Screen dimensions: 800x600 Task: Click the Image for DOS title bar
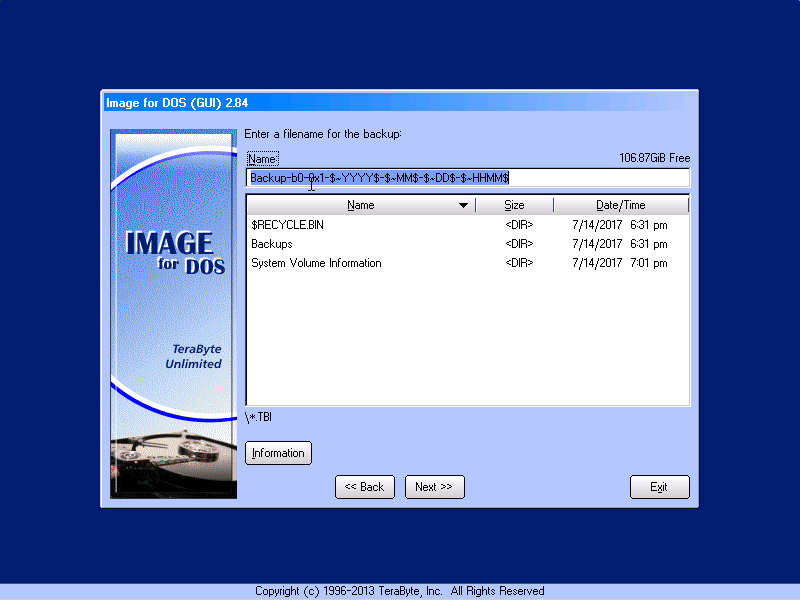pos(400,101)
